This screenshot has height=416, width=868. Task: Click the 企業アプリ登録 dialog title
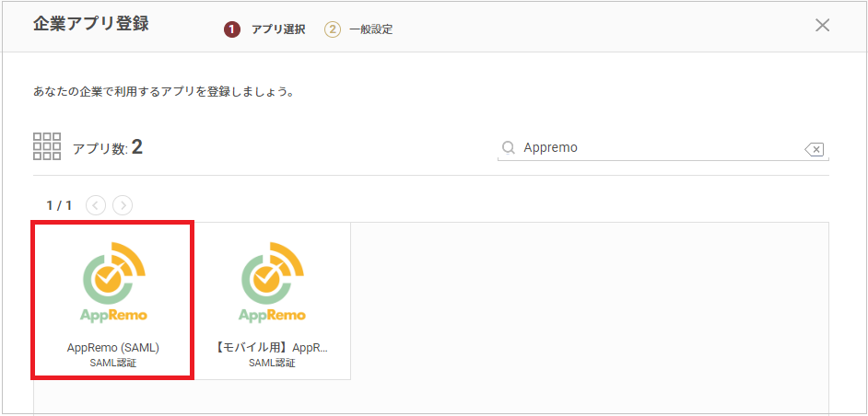pyautogui.click(x=91, y=24)
